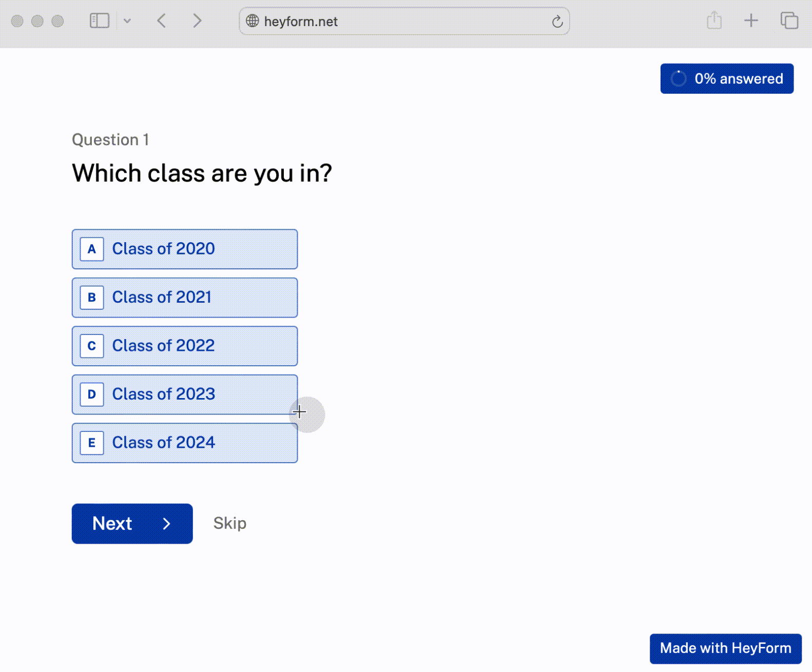
Task: Click the letter E key badge
Action: (92, 443)
